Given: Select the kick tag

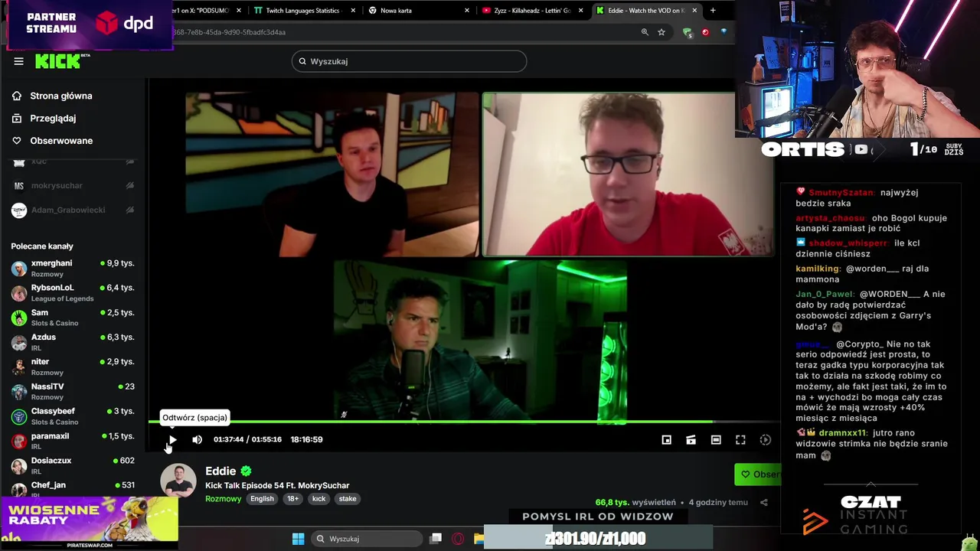Looking at the screenshot, I should click(x=318, y=499).
